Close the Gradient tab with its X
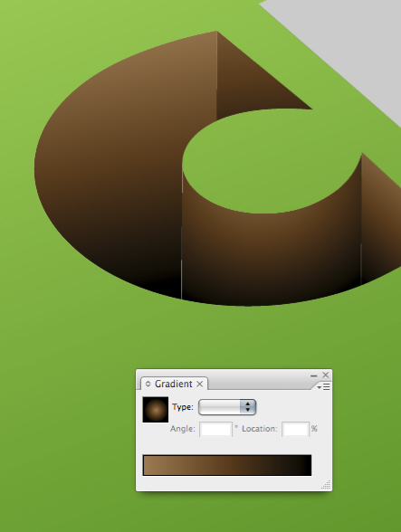 click(x=200, y=384)
